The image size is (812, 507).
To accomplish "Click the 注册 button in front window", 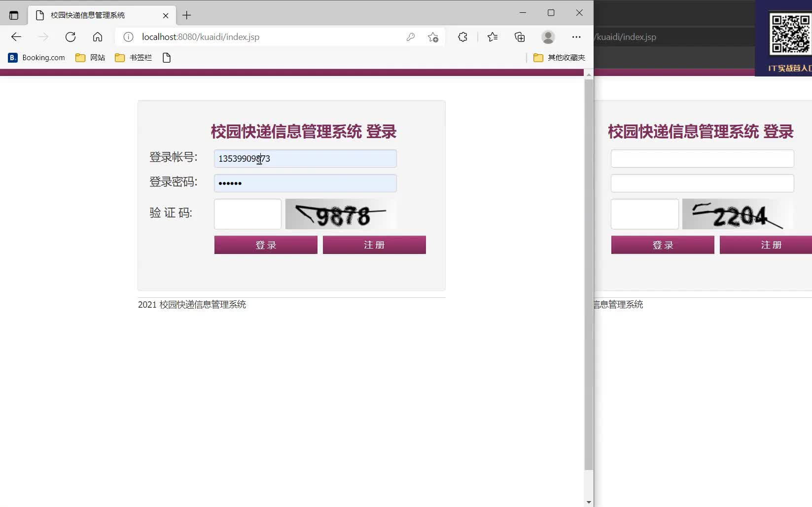I will [x=374, y=245].
